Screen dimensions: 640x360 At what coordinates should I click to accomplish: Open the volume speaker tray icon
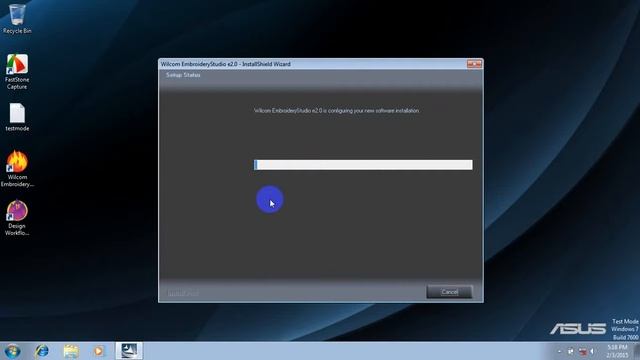point(592,351)
